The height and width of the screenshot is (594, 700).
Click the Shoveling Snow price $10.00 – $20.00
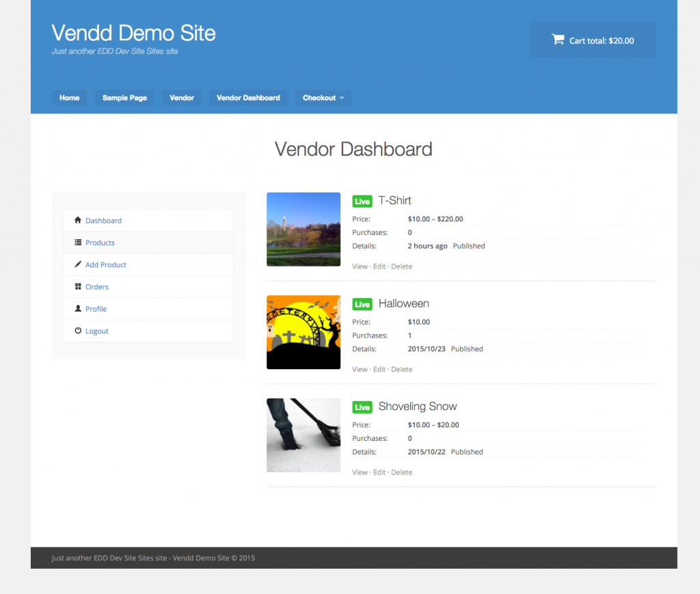pyautogui.click(x=433, y=425)
